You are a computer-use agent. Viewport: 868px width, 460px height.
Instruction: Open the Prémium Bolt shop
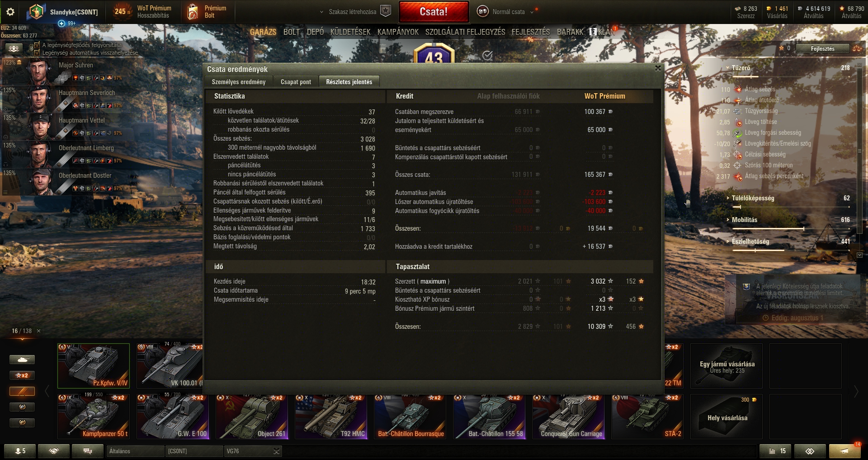207,12
